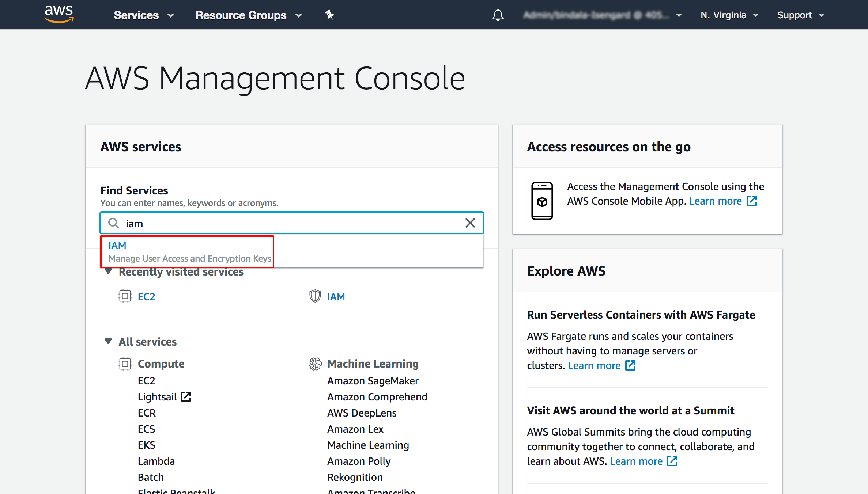
Task: Click the notification bell icon
Action: point(497,14)
